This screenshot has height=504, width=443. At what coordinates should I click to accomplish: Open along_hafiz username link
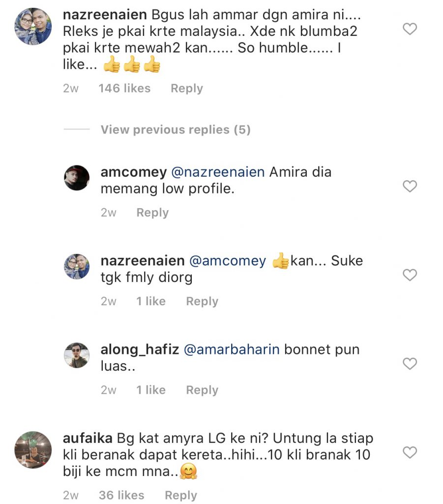point(140,350)
